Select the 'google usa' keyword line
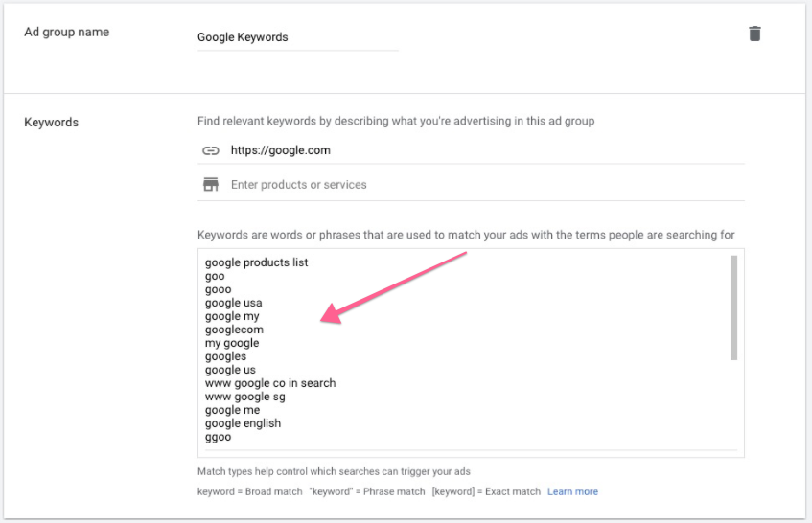The width and height of the screenshot is (812, 523). point(233,303)
